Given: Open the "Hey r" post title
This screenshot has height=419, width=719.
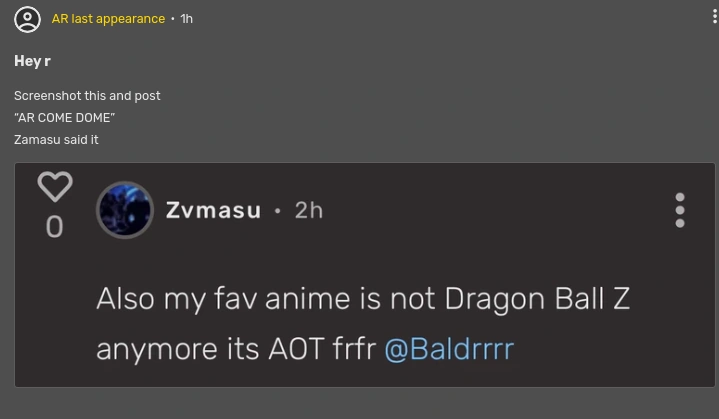Looking at the screenshot, I should (x=32, y=62).
